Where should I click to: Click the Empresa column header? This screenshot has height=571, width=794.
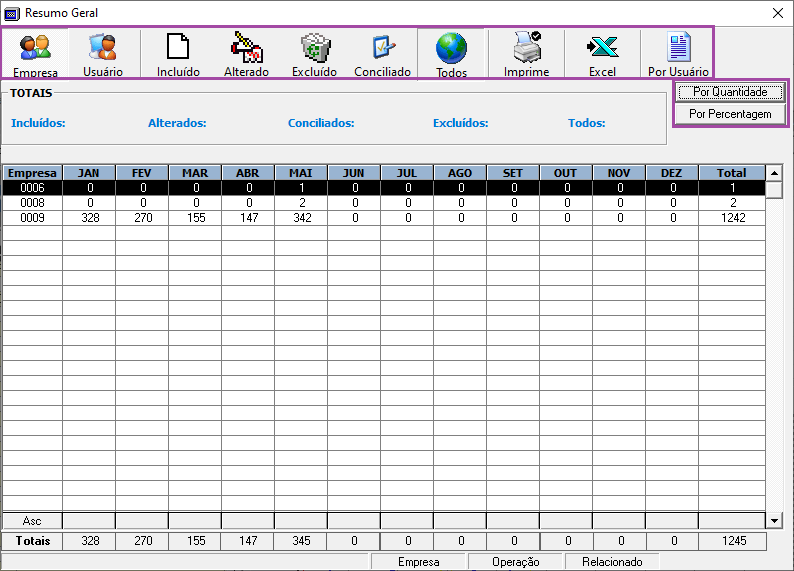pyautogui.click(x=32, y=173)
